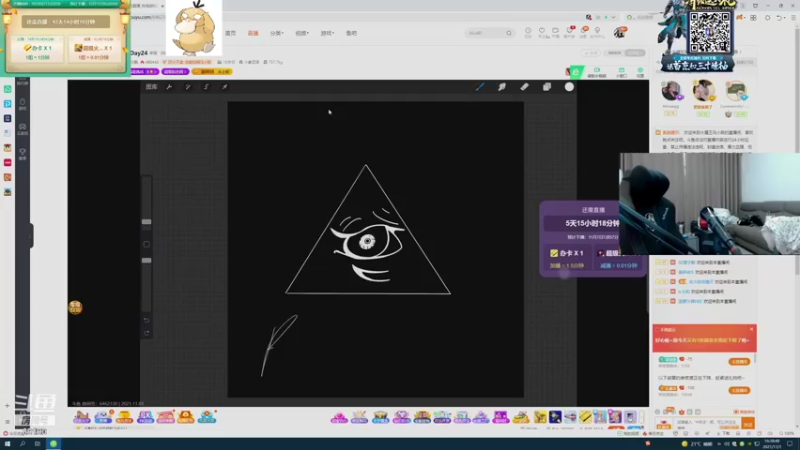Viewport: 800px width, 450px height.
Task: Expand the 游戏 dropdown menu
Action: tap(327, 33)
